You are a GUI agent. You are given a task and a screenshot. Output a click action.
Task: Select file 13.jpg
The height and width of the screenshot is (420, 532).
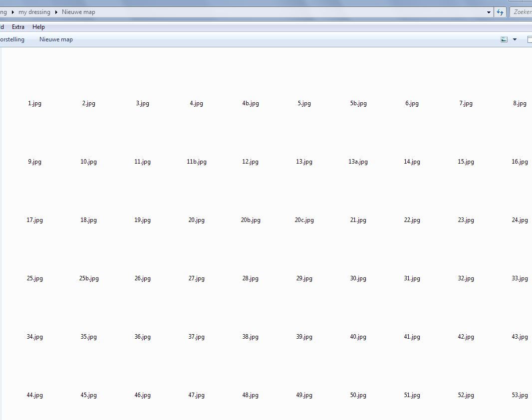point(304,162)
